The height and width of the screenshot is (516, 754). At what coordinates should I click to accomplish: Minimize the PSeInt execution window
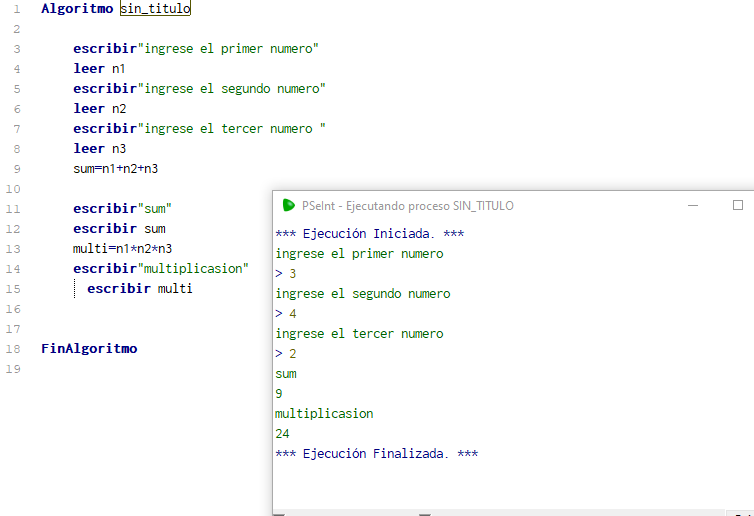[692, 205]
